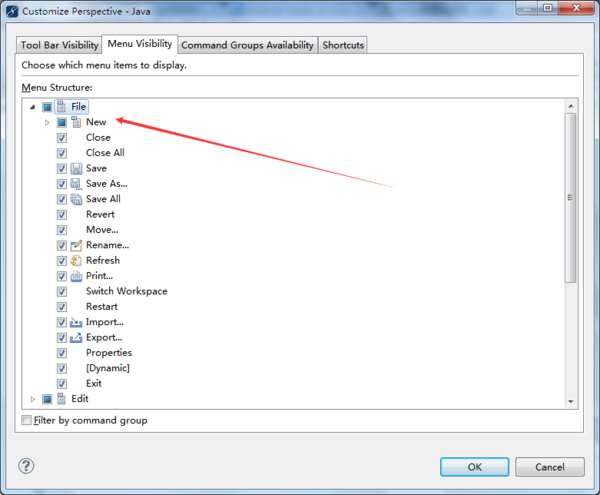This screenshot has height=495, width=600.
Task: Expand the New submenu node
Action: click(47, 122)
